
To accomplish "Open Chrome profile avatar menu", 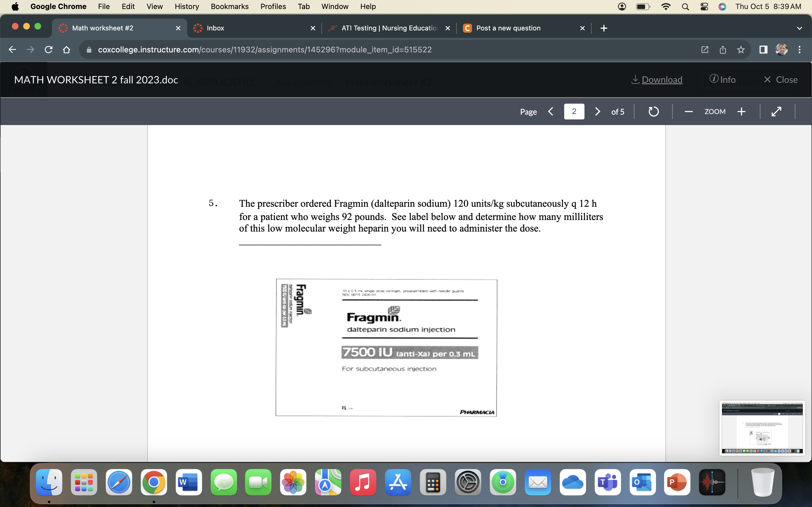I will click(x=782, y=50).
